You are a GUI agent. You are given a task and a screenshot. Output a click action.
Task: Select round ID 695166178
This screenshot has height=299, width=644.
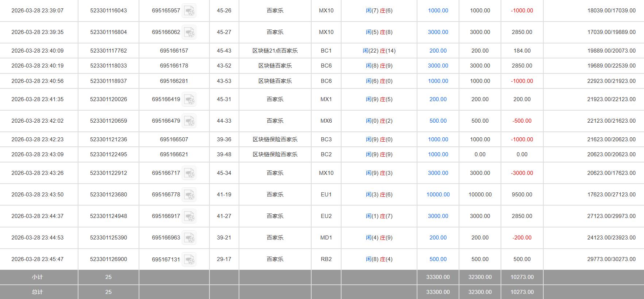(174, 66)
